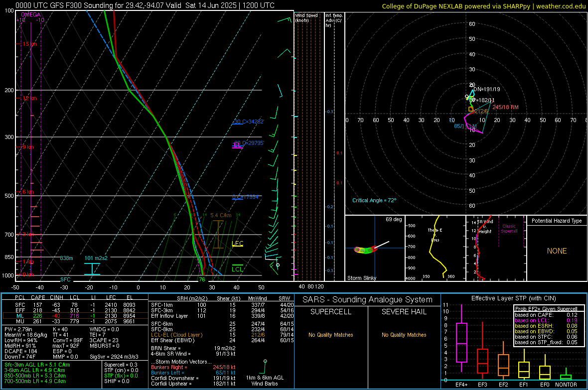Click the 15 km height marker
This screenshot has width=588, height=390.
(x=29, y=44)
